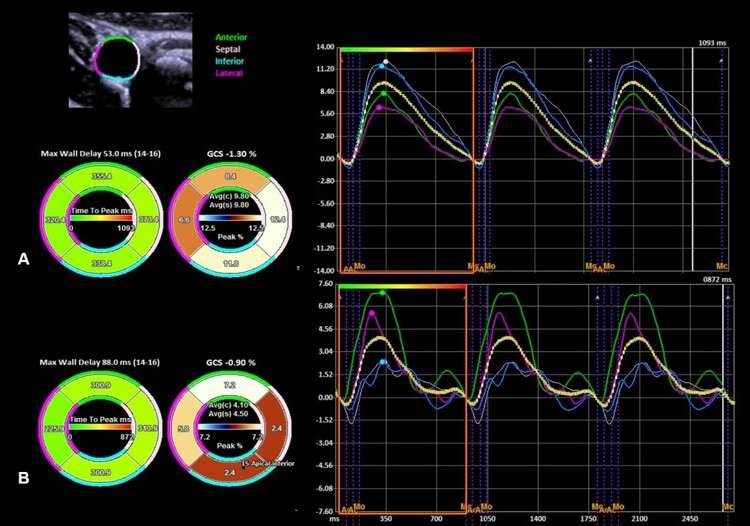Click the white peak marker on the top strain curve
The image size is (750, 526).
(386, 62)
